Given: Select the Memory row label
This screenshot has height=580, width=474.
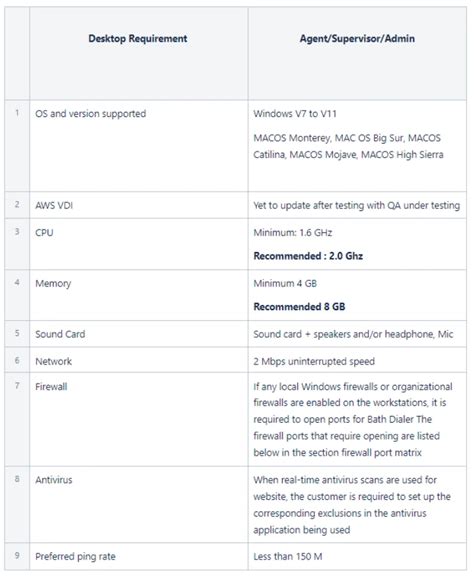Looking at the screenshot, I should coord(53,283).
